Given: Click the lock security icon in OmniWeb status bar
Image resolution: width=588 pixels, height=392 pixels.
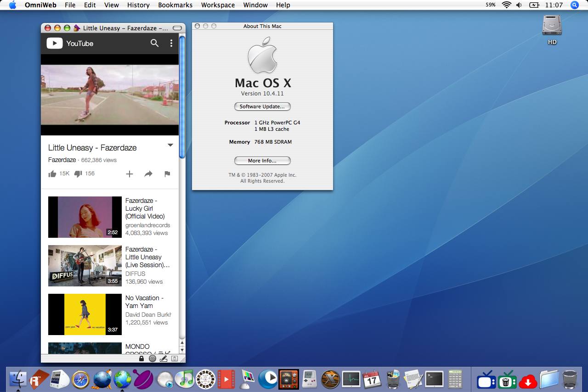Looking at the screenshot, I should pyautogui.click(x=141, y=358).
